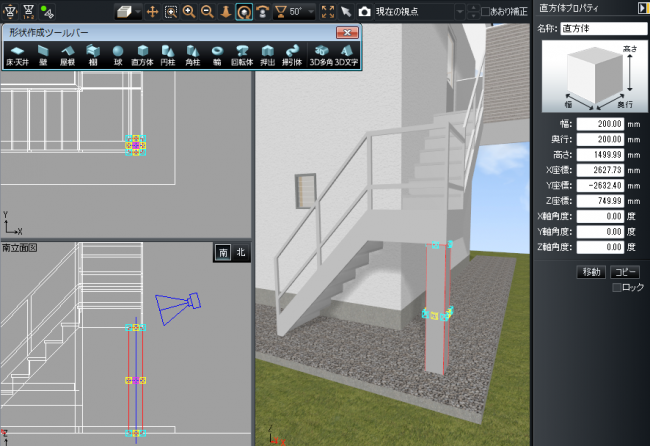
Task: Toggle the ロック lock checkbox
Action: 617,287
